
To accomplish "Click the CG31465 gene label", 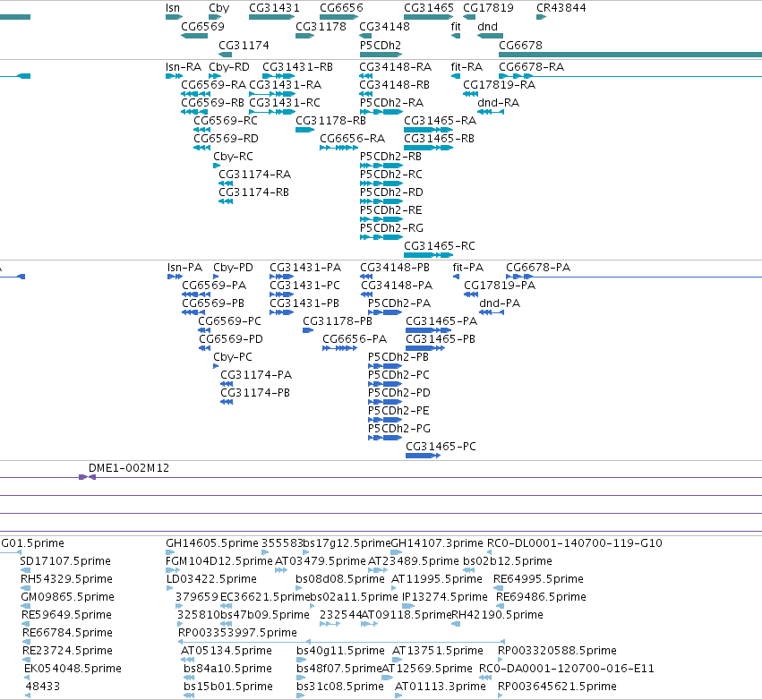I will point(429,8).
